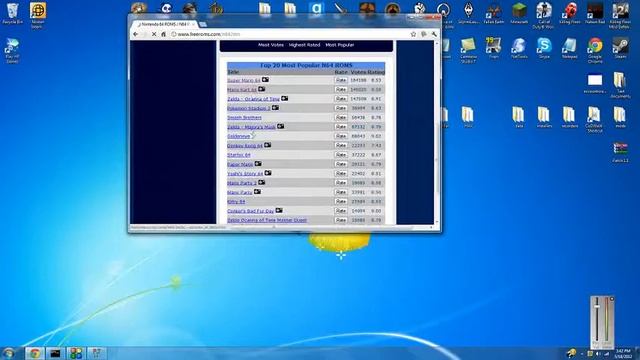Click the Rate button for Mario Kart 64
The width and height of the screenshot is (640, 360).
(341, 89)
